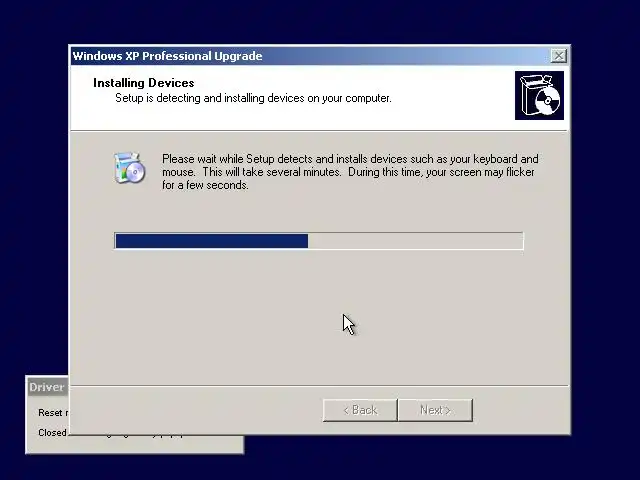The width and height of the screenshot is (640, 480).
Task: Click the Next button
Action: point(436,410)
